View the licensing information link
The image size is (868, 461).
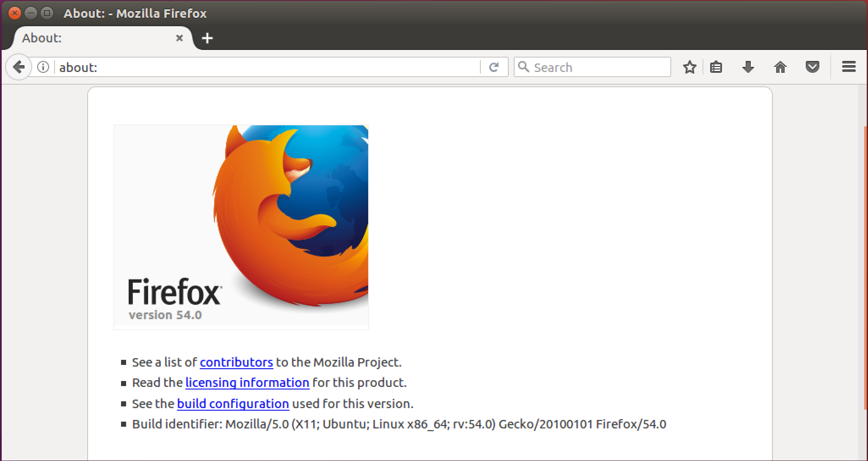[x=247, y=382]
